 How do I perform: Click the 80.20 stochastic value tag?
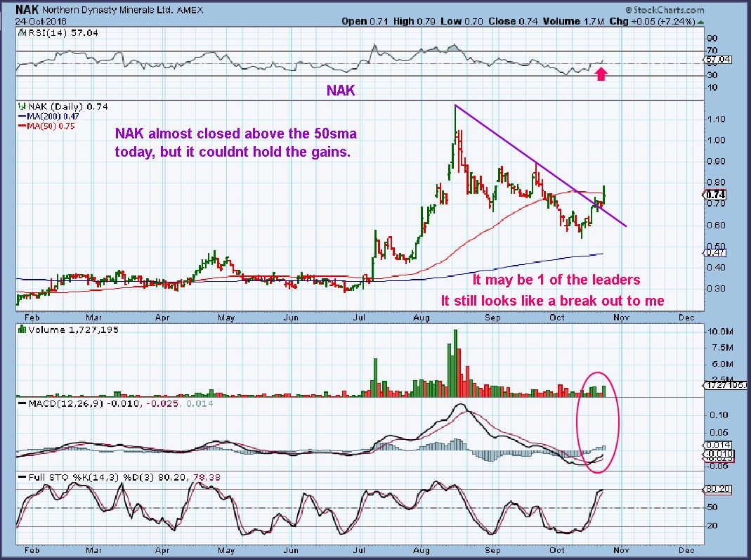[x=719, y=490]
